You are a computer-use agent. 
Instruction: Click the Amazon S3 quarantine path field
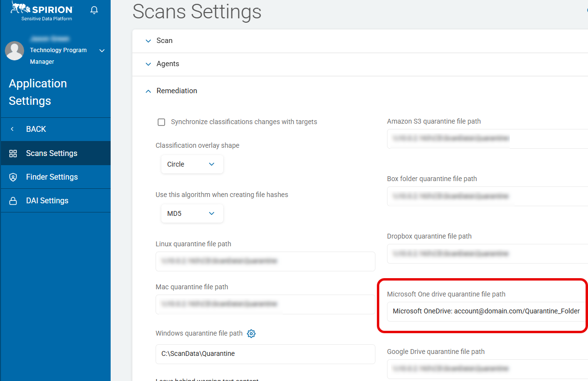[488, 139]
